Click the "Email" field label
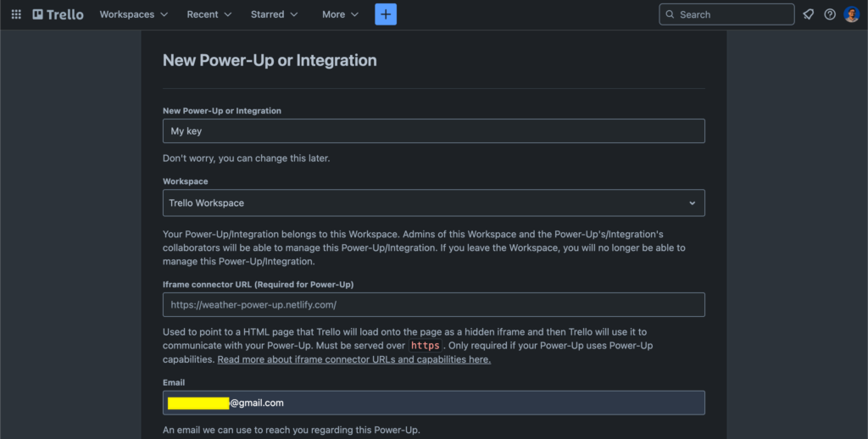 (x=174, y=382)
